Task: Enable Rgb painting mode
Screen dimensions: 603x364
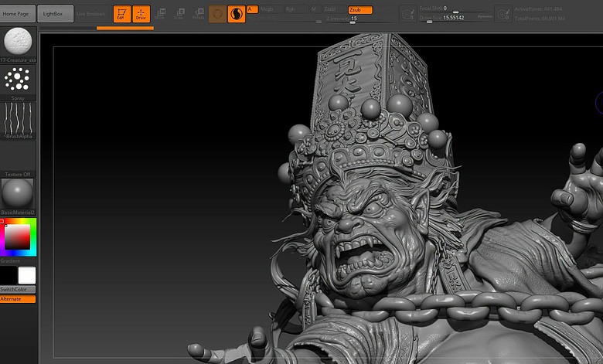Action: coord(296,9)
